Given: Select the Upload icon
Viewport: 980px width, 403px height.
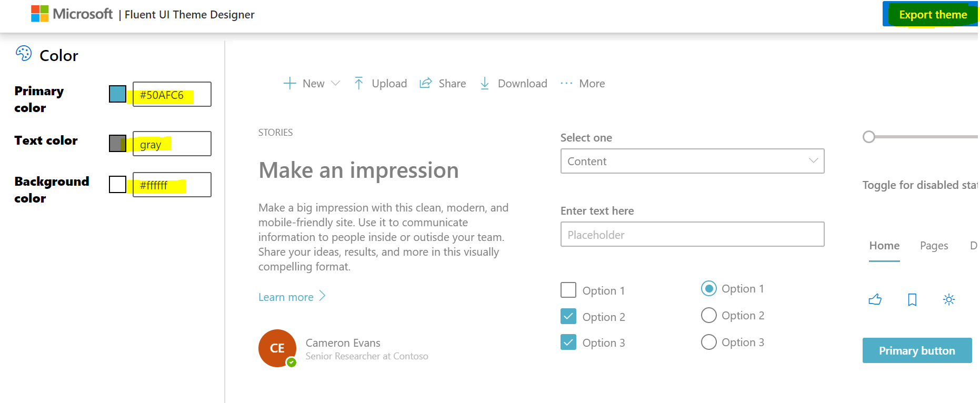Looking at the screenshot, I should coord(358,83).
